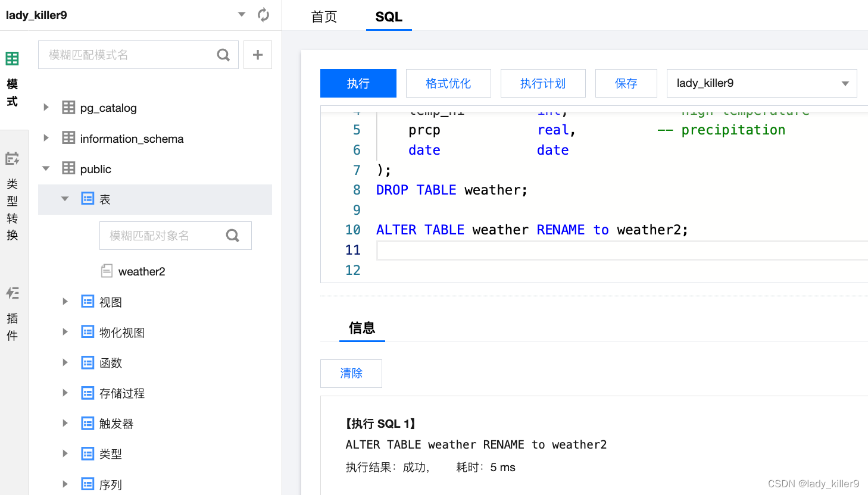The width and height of the screenshot is (868, 495).
Task: Collapse the 表 tables node
Action: [65, 199]
